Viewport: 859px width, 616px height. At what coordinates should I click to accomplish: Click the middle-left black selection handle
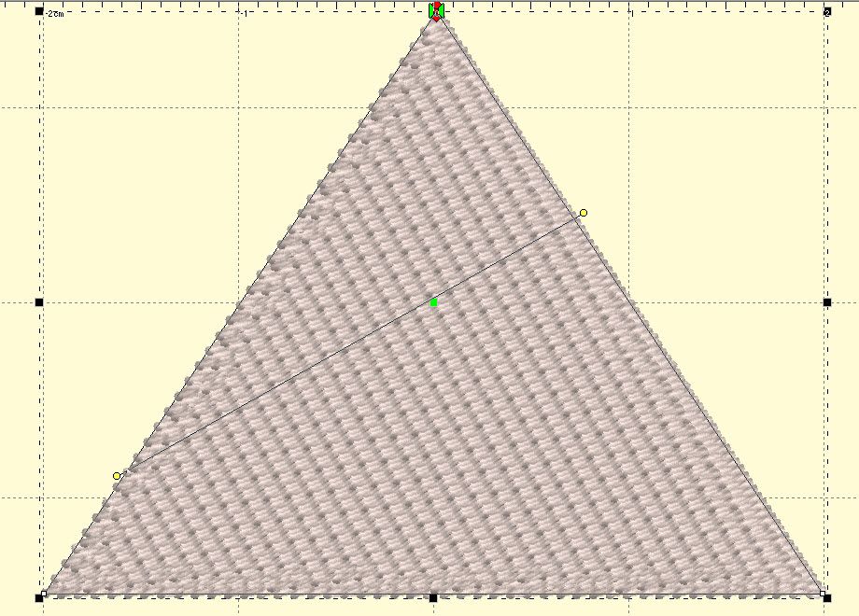39,302
